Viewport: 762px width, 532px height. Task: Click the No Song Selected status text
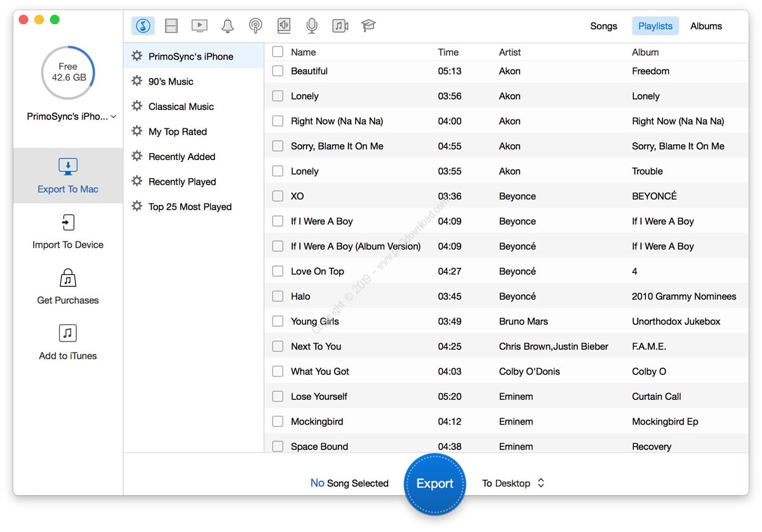[349, 483]
